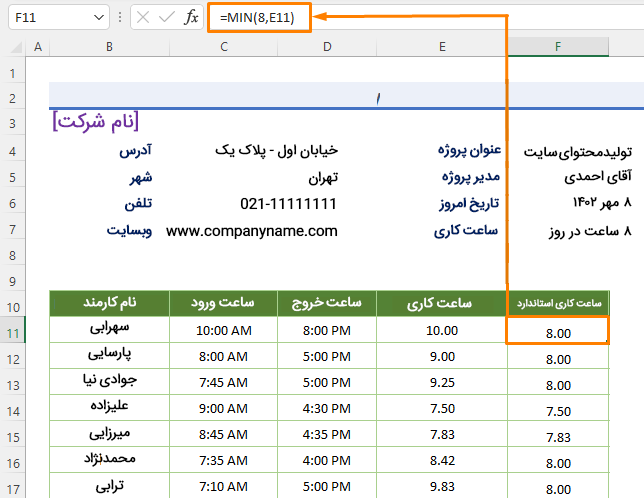
Task: Select column E header
Action: pos(442,47)
